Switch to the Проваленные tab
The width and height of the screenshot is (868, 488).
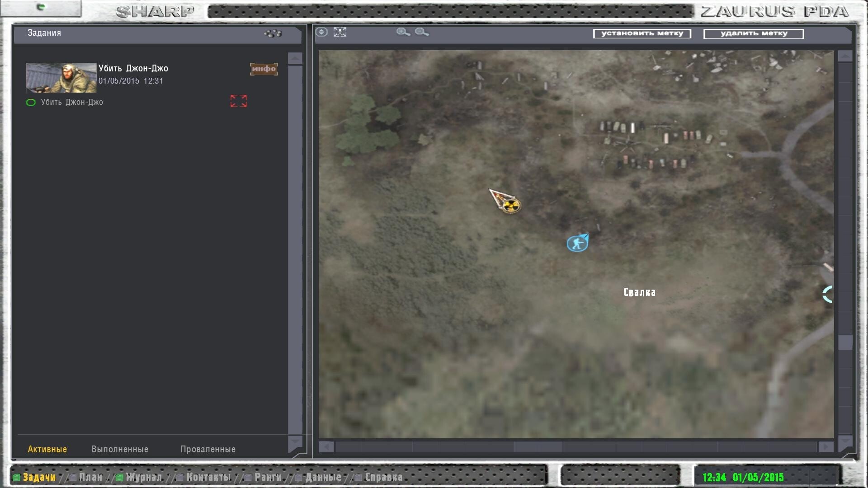[x=208, y=449]
